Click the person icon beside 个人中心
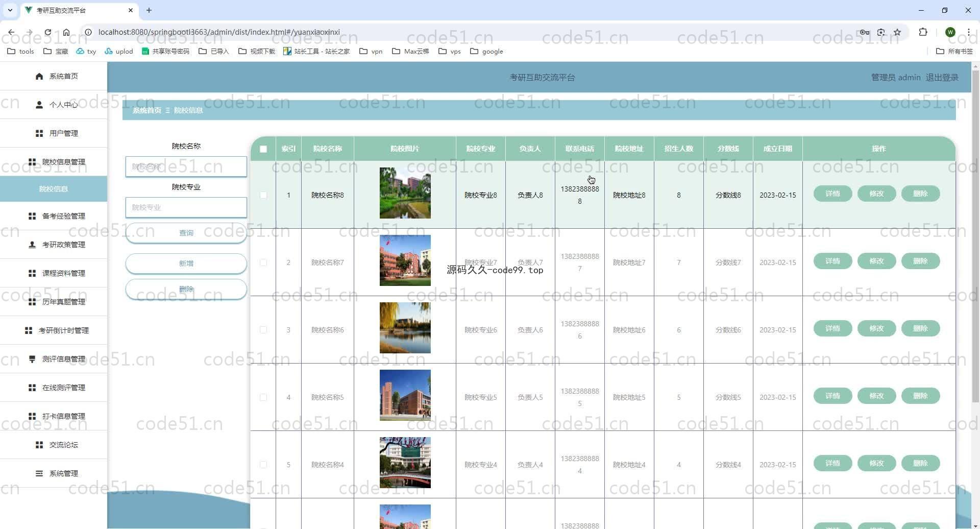 coord(39,105)
